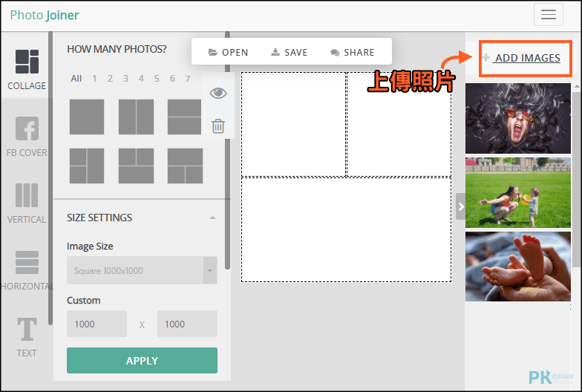Click the image list scrollbar

pyautogui.click(x=576, y=178)
